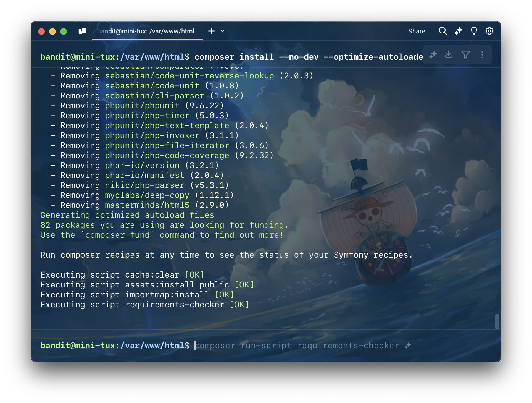Click 'Removing sebastian/code-unit-reverse-lookup (2.0.3)' line
The image size is (532, 403).
(182, 76)
